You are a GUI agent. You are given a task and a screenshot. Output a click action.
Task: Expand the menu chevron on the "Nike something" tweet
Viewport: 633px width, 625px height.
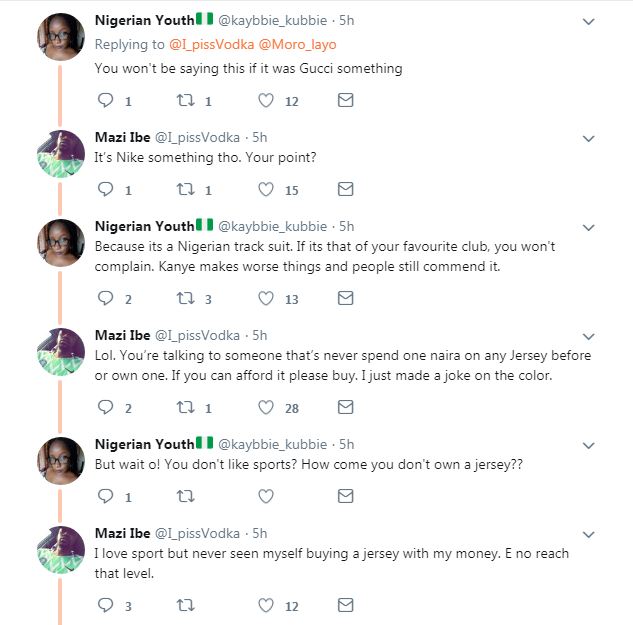[x=589, y=138]
